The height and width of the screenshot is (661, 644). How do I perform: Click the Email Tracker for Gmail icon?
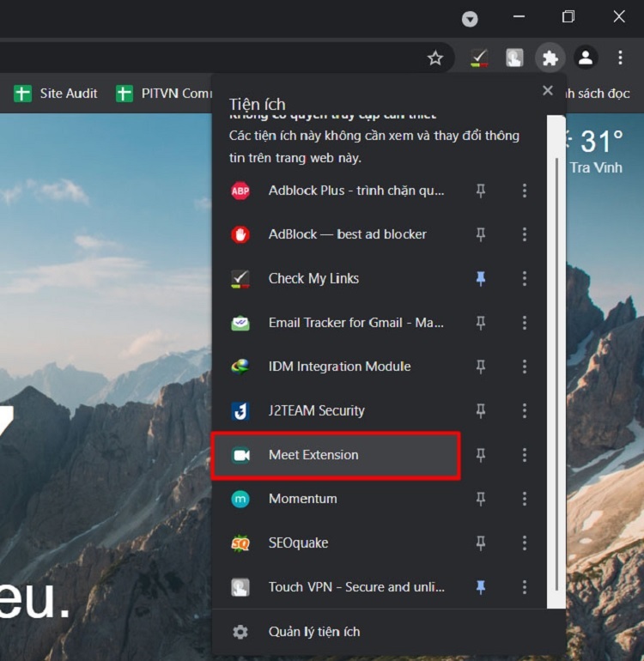click(240, 323)
